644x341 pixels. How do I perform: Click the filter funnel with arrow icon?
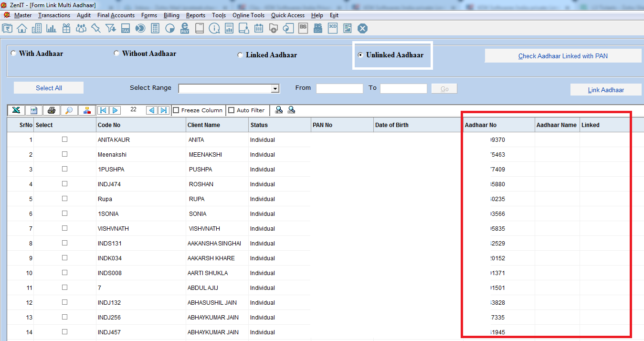point(111,28)
